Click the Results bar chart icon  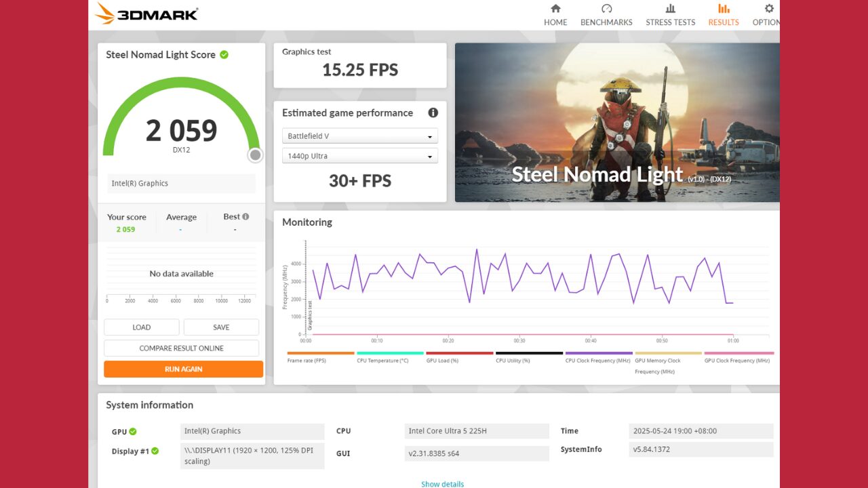click(x=724, y=9)
